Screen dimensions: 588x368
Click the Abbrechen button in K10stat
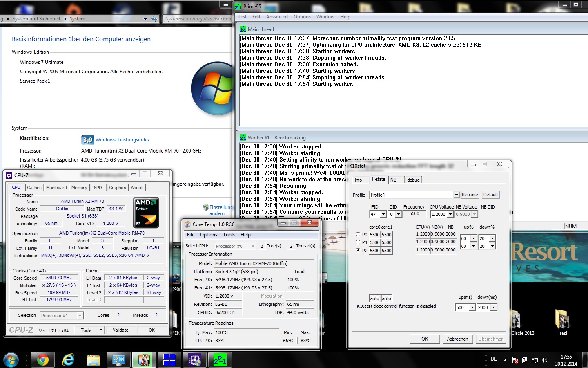tap(457, 339)
